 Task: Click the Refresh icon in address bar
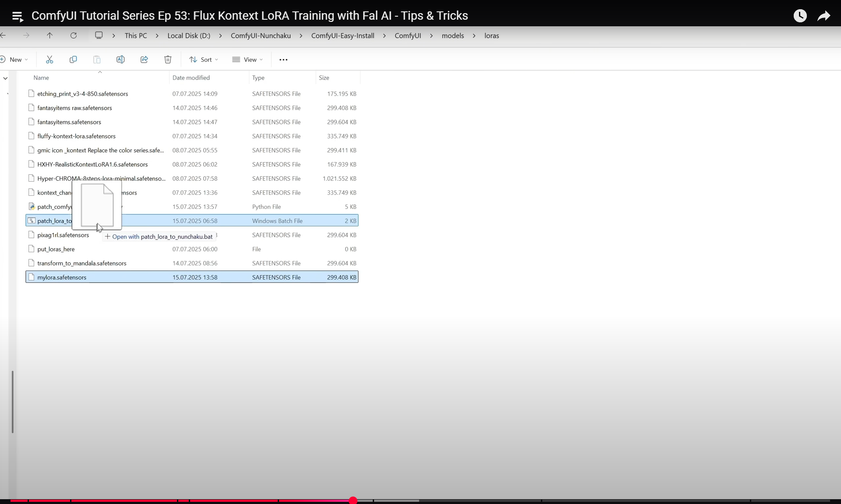74,35
